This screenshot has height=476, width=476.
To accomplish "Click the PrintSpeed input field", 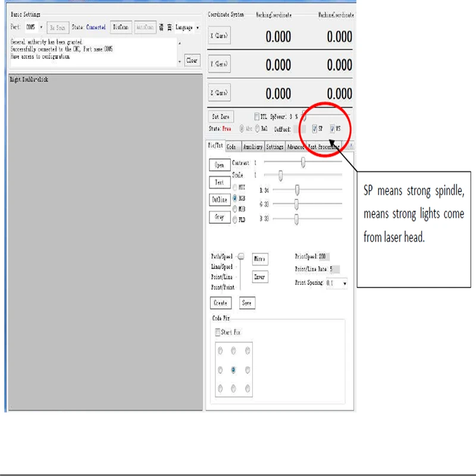I will [x=323, y=256].
